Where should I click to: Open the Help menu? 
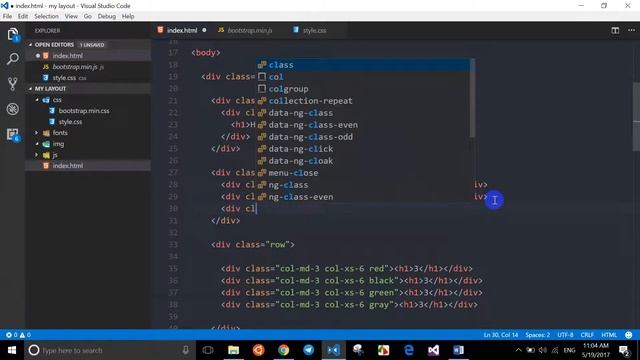point(128,16)
